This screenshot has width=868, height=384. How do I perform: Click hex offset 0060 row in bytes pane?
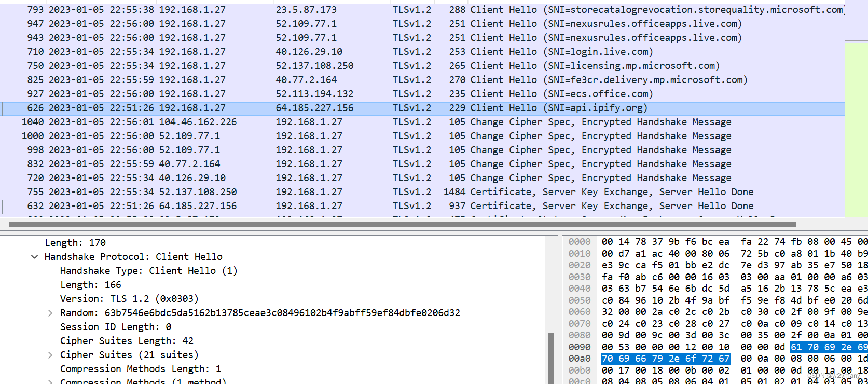coord(580,312)
